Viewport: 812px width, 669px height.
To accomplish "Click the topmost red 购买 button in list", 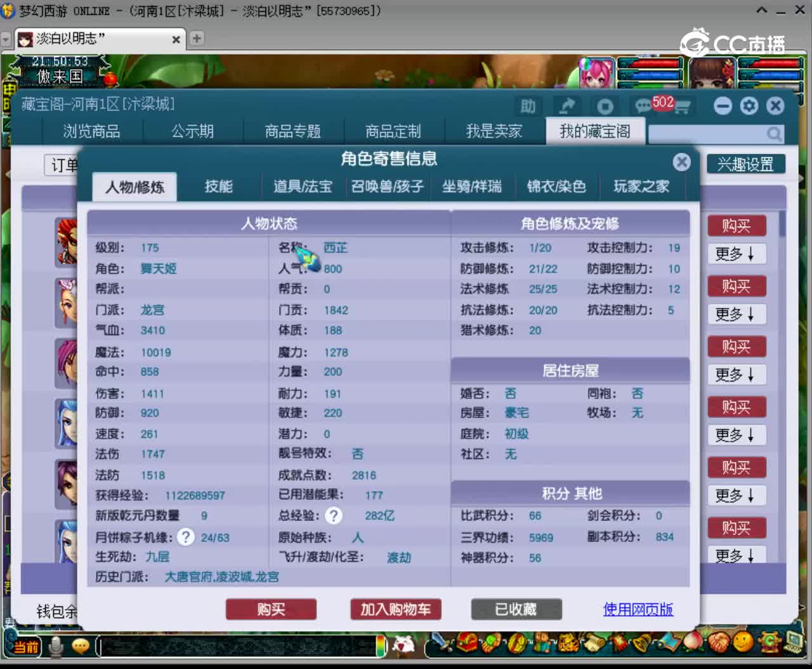I will (x=737, y=225).
